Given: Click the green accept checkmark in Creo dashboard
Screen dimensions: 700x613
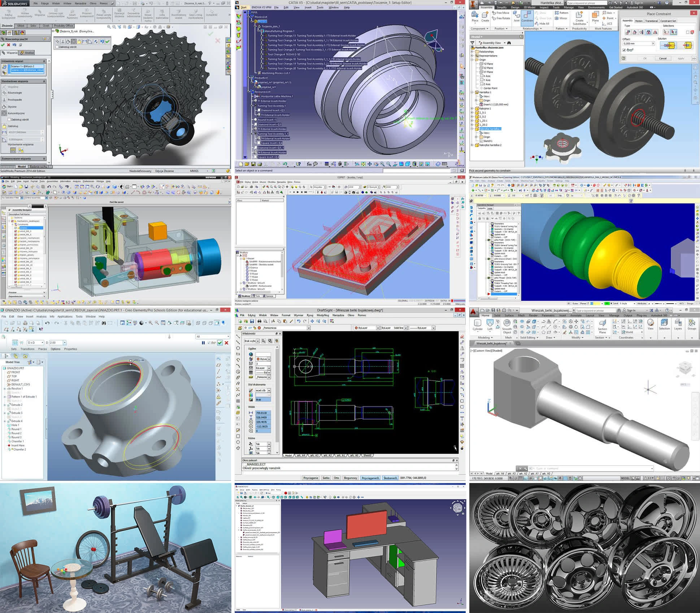Looking at the screenshot, I should (x=220, y=343).
